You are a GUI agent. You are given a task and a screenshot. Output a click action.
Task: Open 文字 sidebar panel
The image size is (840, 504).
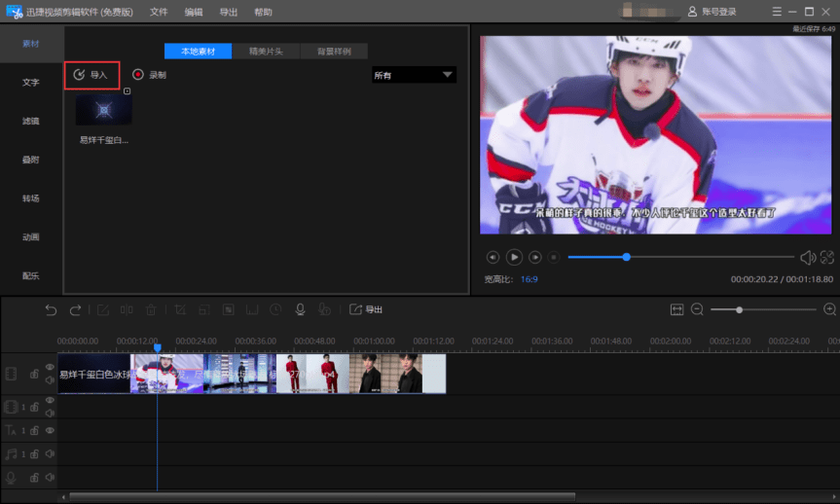31,83
